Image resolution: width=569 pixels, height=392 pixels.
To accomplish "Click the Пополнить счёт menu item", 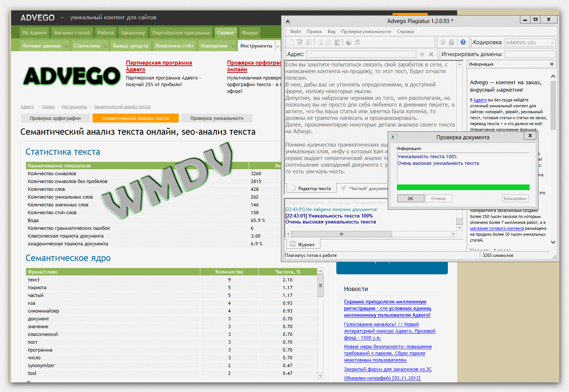I will click(174, 46).
